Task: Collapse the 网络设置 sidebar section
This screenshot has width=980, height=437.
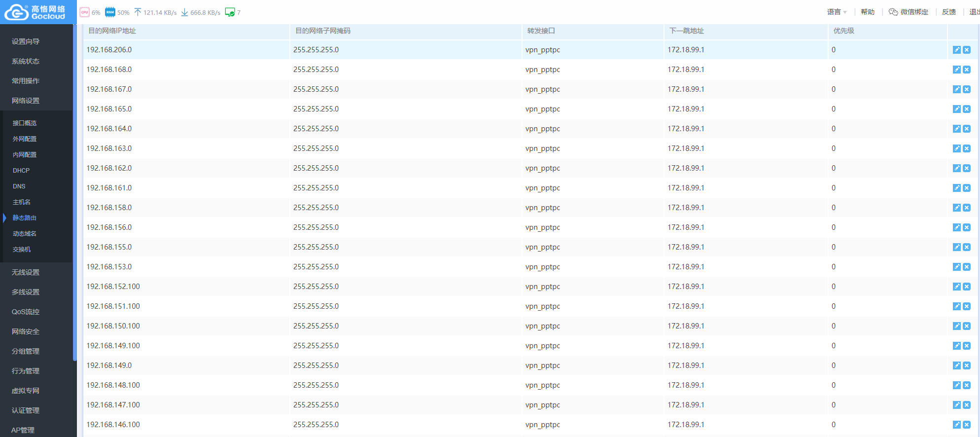Action: tap(26, 101)
